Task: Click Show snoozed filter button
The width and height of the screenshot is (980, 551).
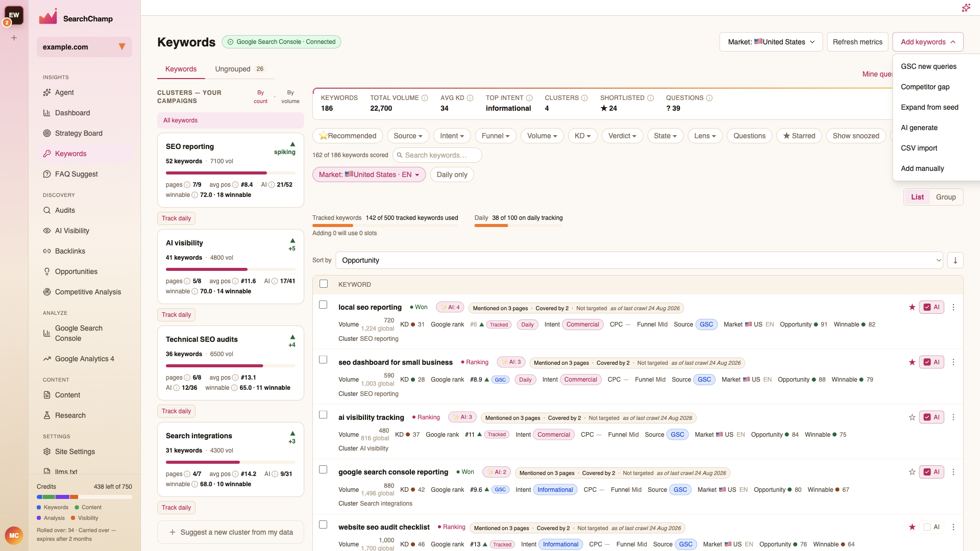Action: pos(856,136)
